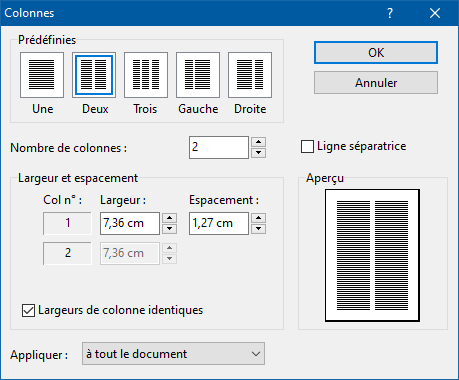Viewport: 459px width, 380px height.
Task: Enable the Ligne séparatrice checkbox
Action: click(x=307, y=146)
